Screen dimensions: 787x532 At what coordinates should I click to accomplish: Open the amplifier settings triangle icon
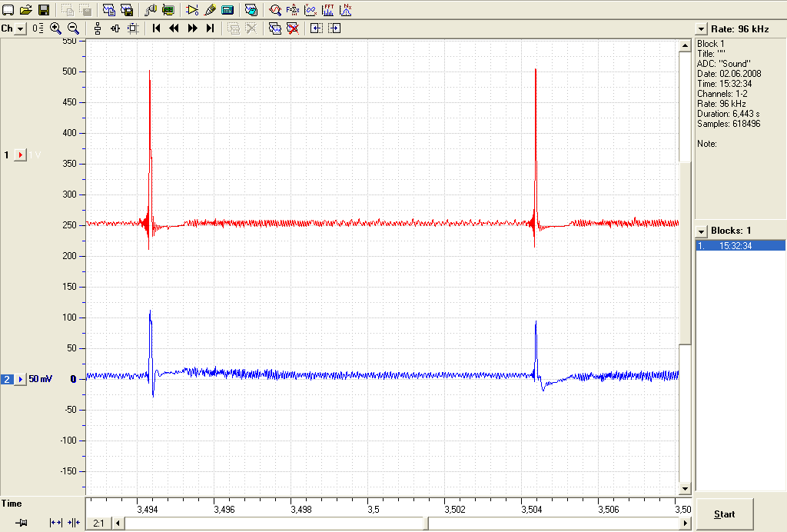pos(191,9)
